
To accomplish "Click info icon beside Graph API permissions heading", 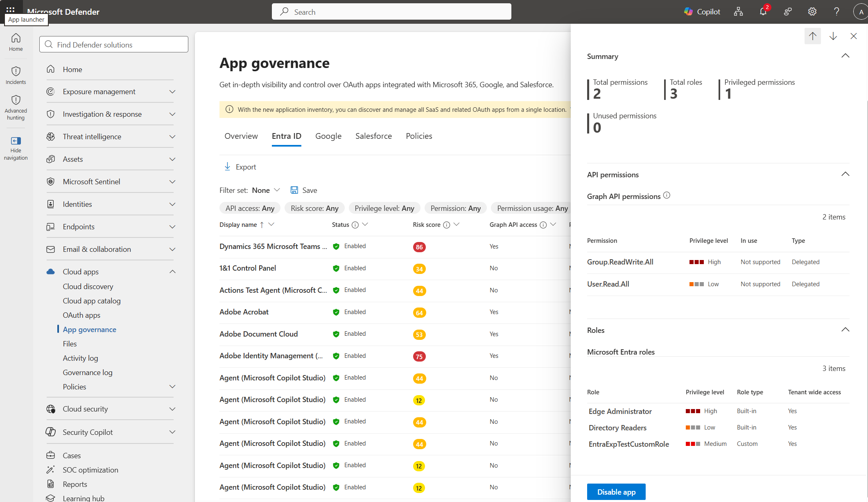I will (x=667, y=195).
